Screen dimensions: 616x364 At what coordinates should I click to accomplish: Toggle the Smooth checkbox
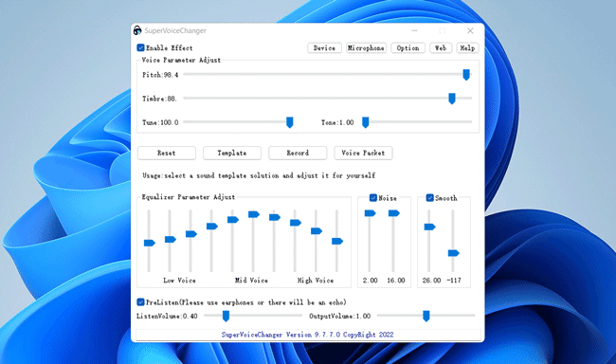tap(430, 198)
